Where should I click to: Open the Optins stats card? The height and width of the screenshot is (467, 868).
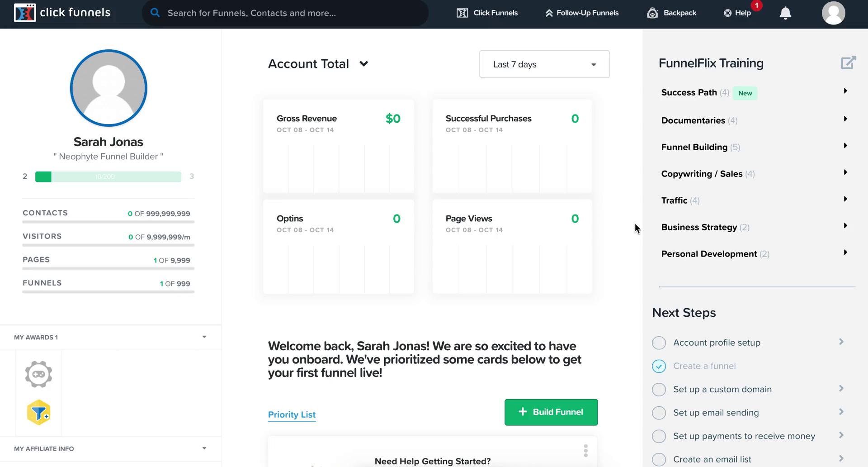click(x=338, y=247)
